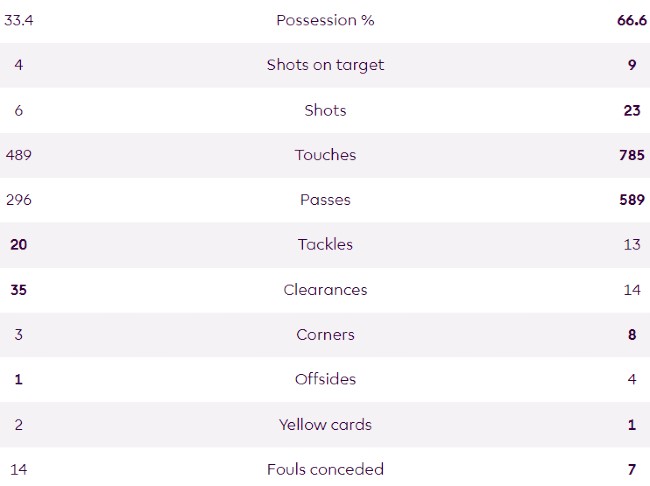Select the Corners row label

coord(325,335)
